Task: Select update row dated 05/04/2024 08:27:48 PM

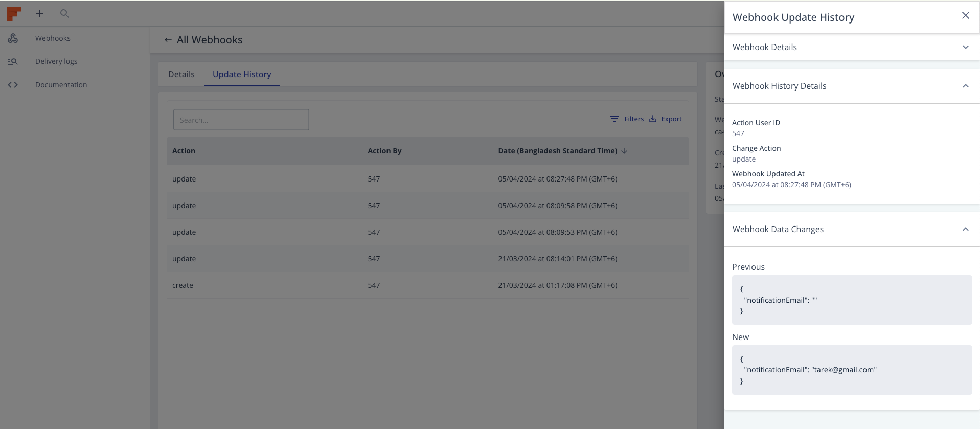Action: [x=427, y=179]
